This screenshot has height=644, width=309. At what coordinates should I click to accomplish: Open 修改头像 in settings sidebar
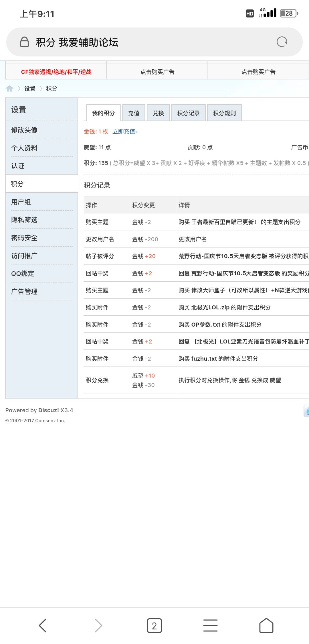coord(24,130)
